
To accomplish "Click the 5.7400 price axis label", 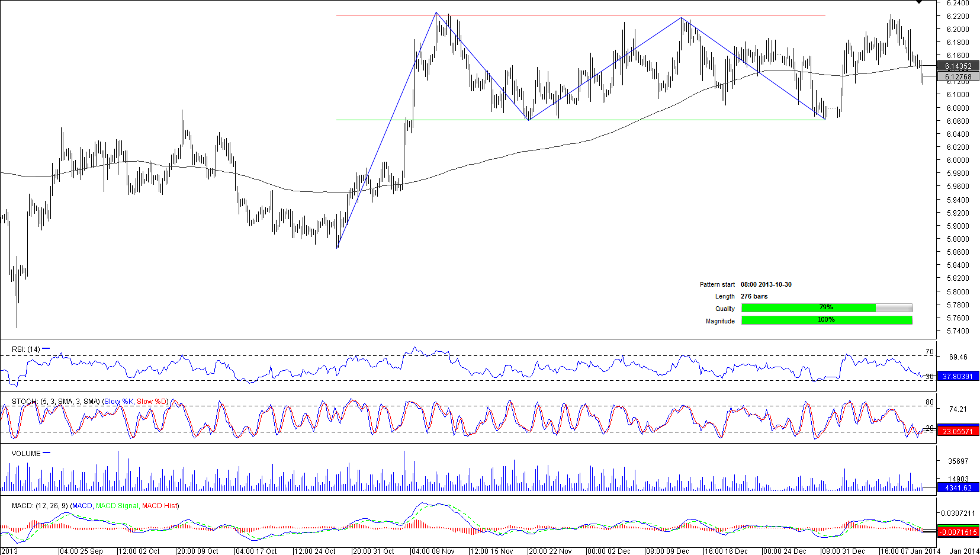I will [958, 331].
